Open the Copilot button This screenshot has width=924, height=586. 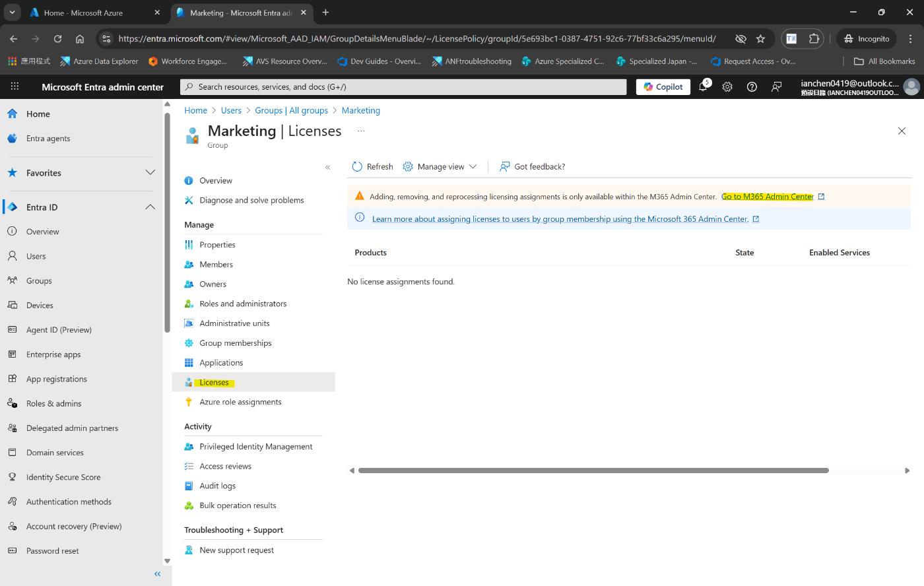point(663,87)
